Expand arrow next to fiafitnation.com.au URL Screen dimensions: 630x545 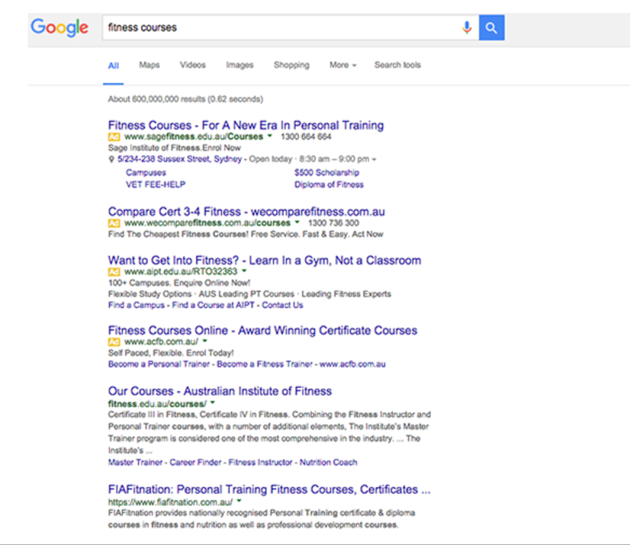click(239, 501)
